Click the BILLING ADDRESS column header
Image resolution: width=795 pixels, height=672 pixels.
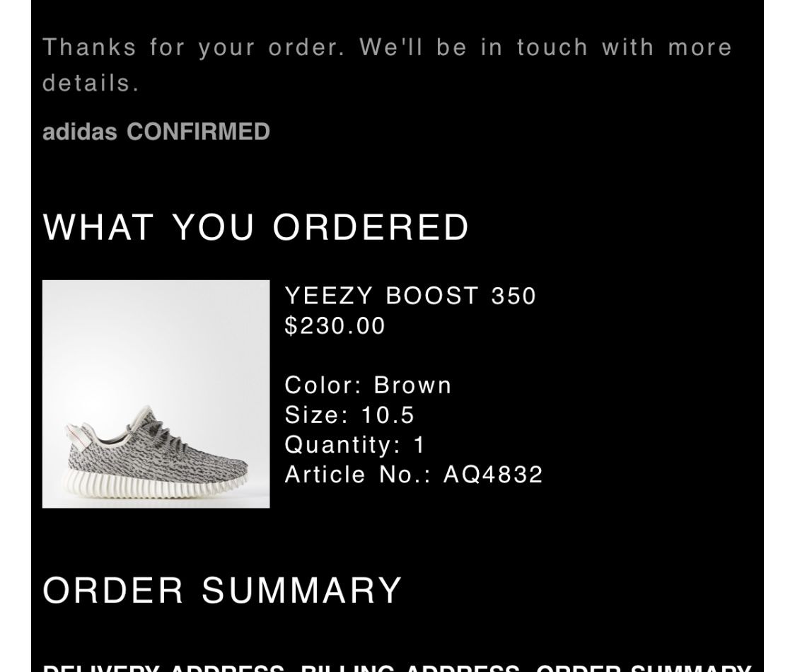pos(410,668)
